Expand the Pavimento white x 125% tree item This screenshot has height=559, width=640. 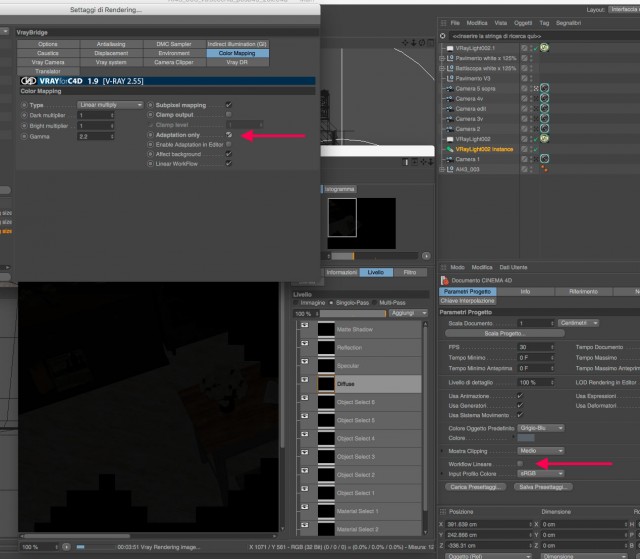pos(442,58)
